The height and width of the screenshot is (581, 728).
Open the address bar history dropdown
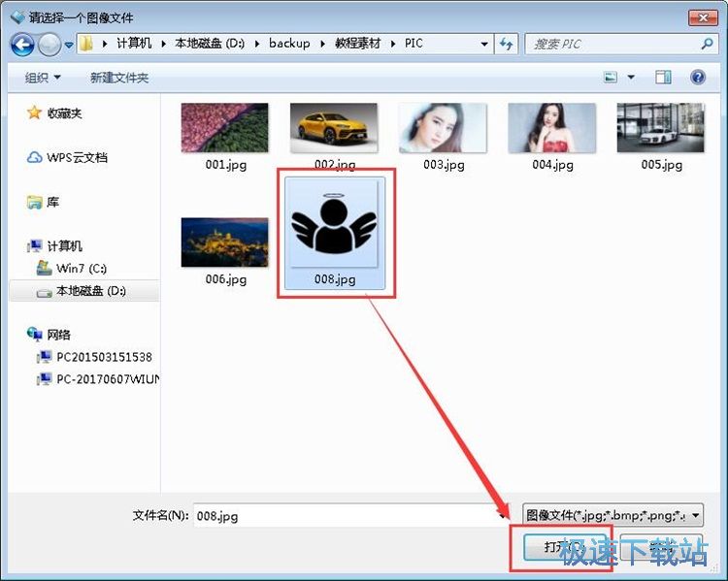point(484,44)
